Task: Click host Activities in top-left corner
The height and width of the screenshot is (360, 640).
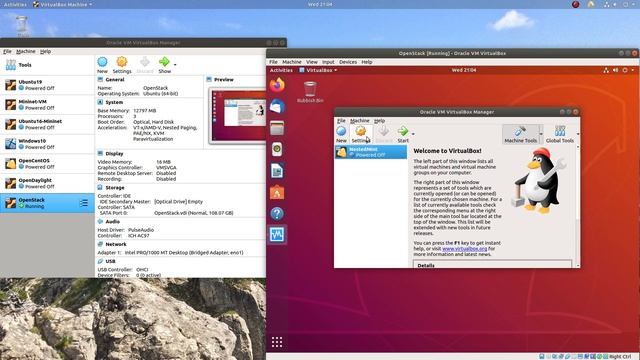Action: coord(15,4)
